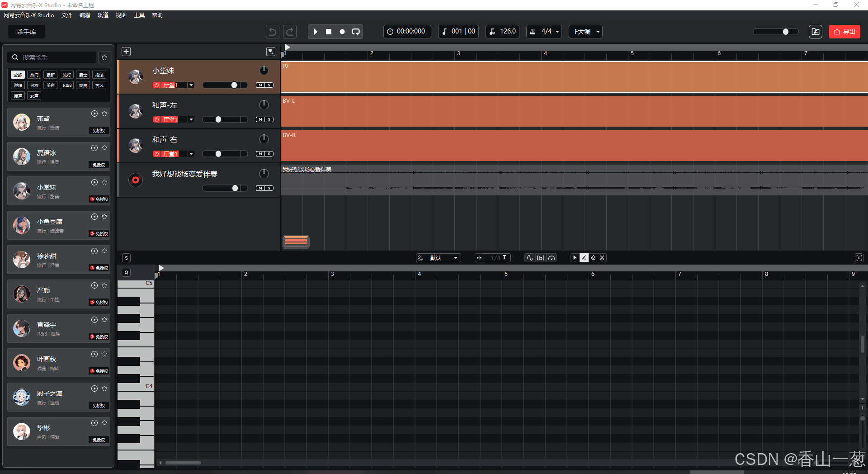Select the pointer tool in piano roll
Image resolution: width=868 pixels, height=474 pixels.
pos(575,258)
